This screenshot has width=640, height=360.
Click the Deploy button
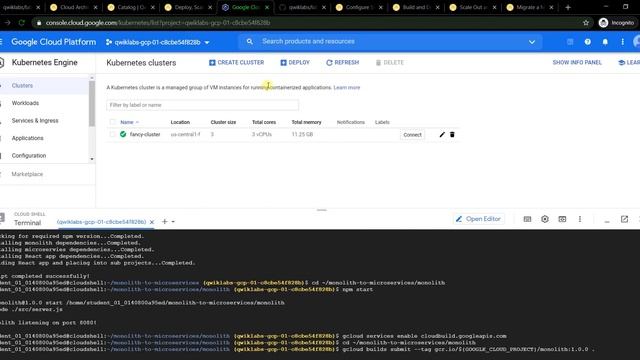tap(295, 62)
